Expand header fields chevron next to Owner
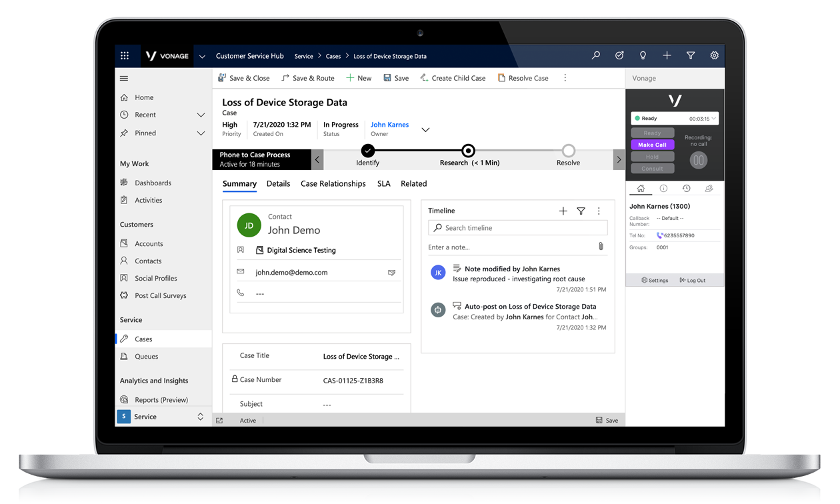The image size is (840, 504). tap(425, 129)
